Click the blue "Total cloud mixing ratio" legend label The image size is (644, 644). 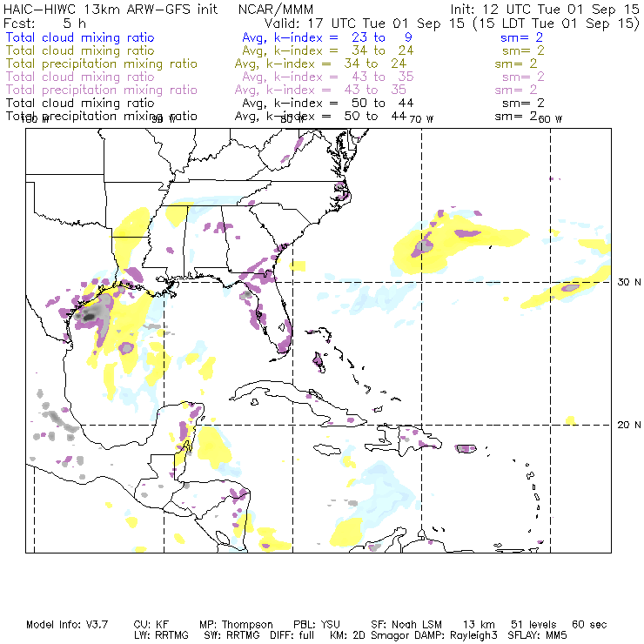pos(80,37)
